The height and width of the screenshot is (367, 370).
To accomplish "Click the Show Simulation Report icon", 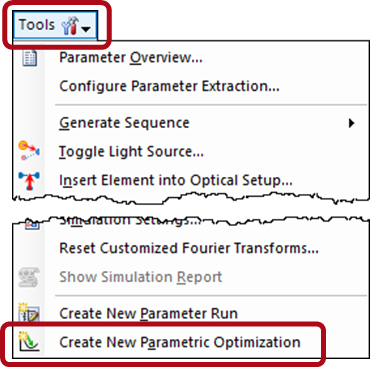I will tap(29, 277).
